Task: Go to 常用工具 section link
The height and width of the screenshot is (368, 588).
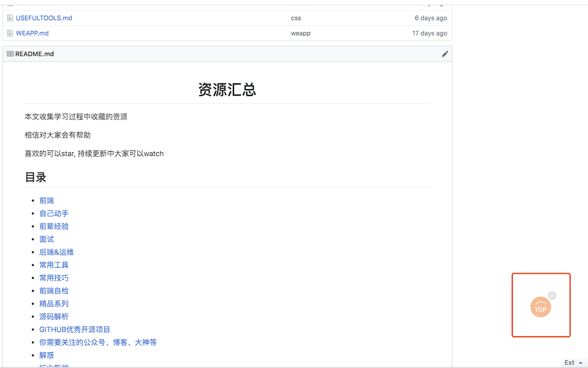Action: tap(54, 265)
